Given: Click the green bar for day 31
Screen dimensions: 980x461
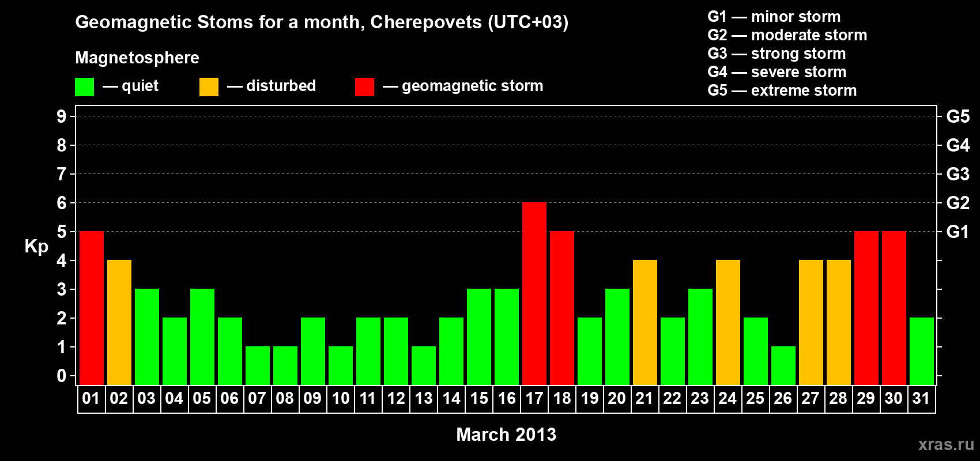Looking at the screenshot, I should [x=922, y=351].
